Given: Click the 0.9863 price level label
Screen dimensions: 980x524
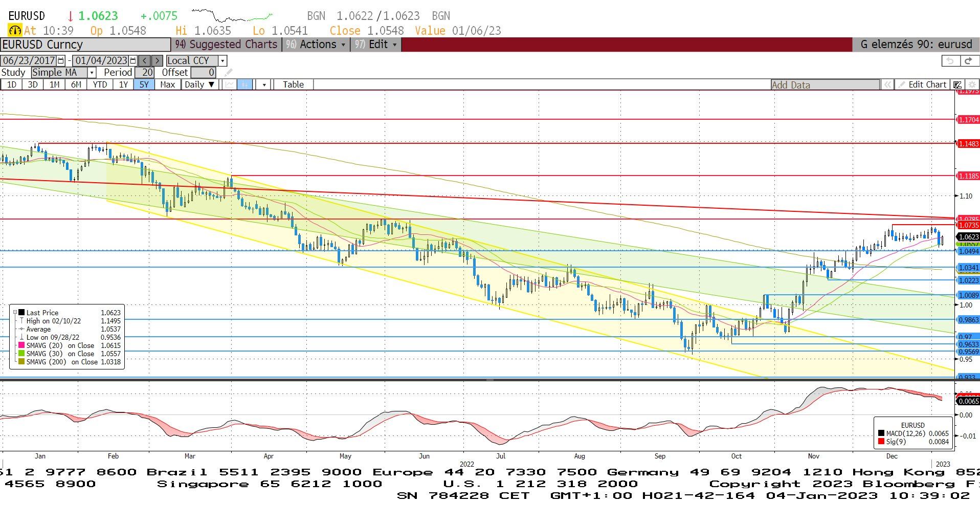Looking at the screenshot, I should [968, 320].
